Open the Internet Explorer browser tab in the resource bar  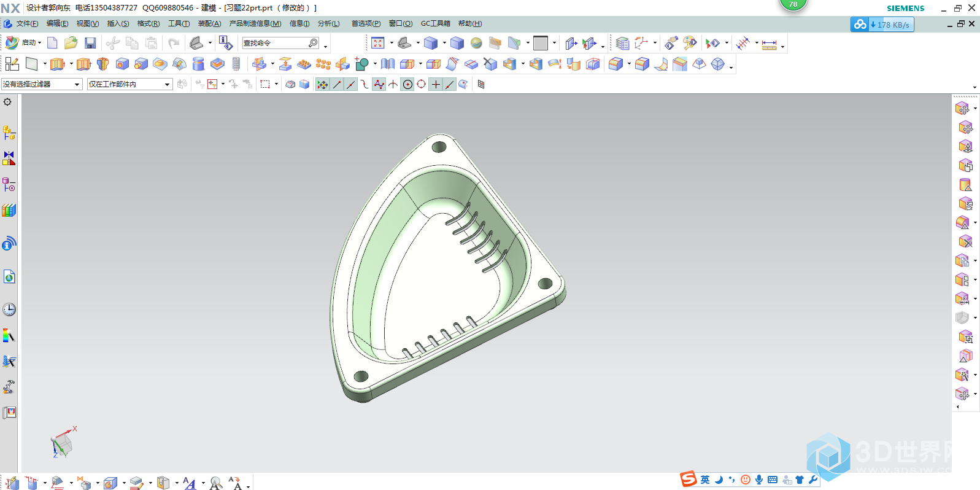pos(9,277)
